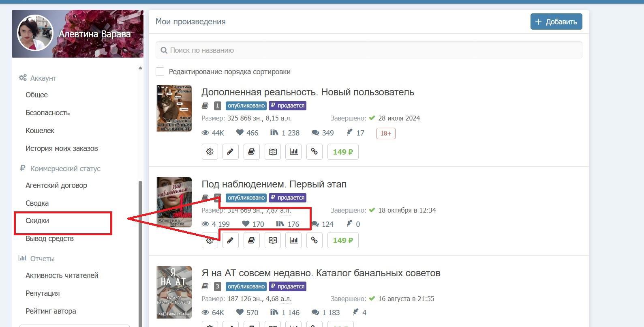Click the Добавить button
The width and height of the screenshot is (644, 327).
pos(556,22)
